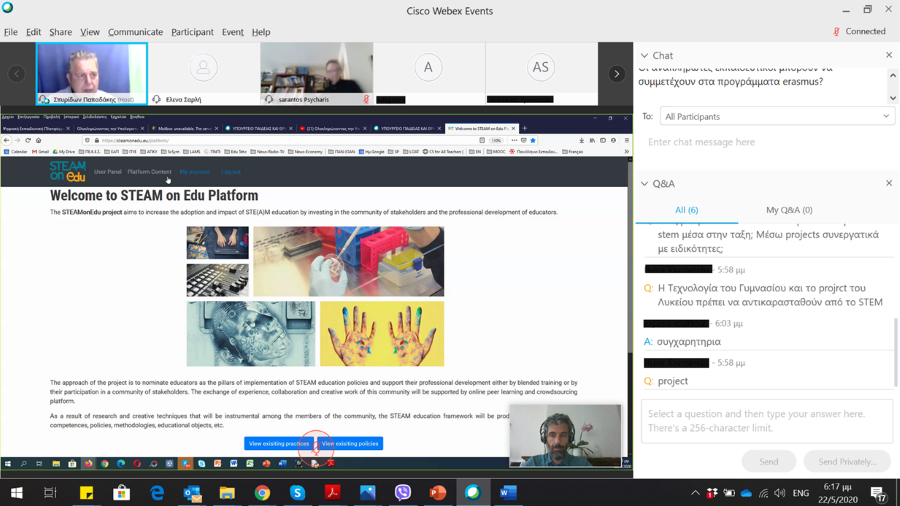Collapse the Q&A panel chevron
Screen dimensions: 900x506
(644, 184)
